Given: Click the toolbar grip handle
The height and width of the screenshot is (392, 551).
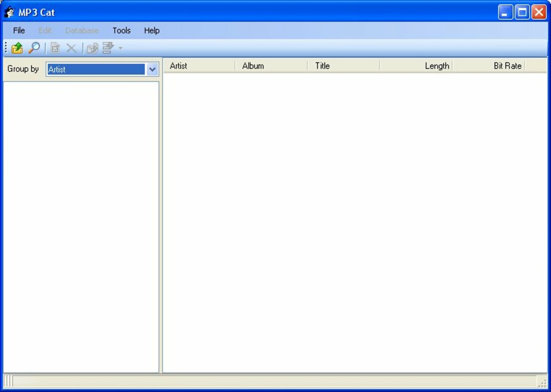Looking at the screenshot, I should 6,48.
